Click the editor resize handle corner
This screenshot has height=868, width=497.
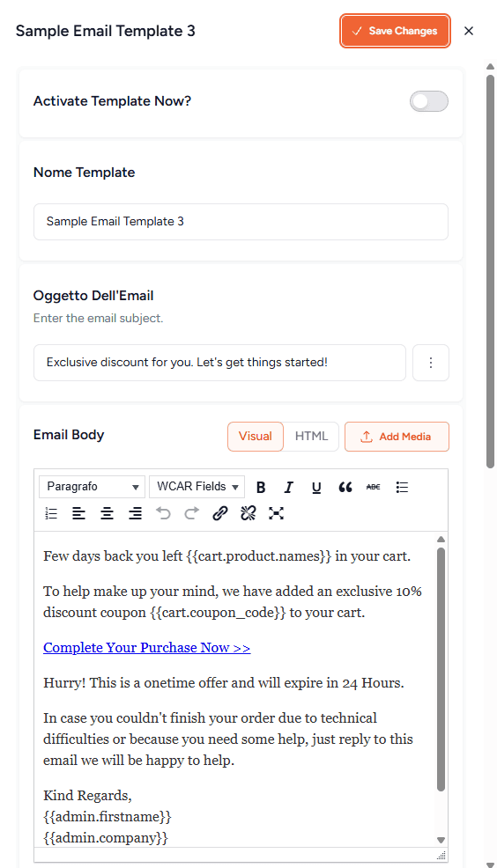[441, 856]
